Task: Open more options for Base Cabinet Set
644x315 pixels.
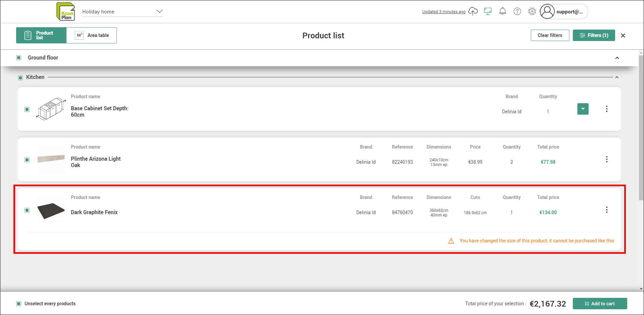Action: [607, 109]
